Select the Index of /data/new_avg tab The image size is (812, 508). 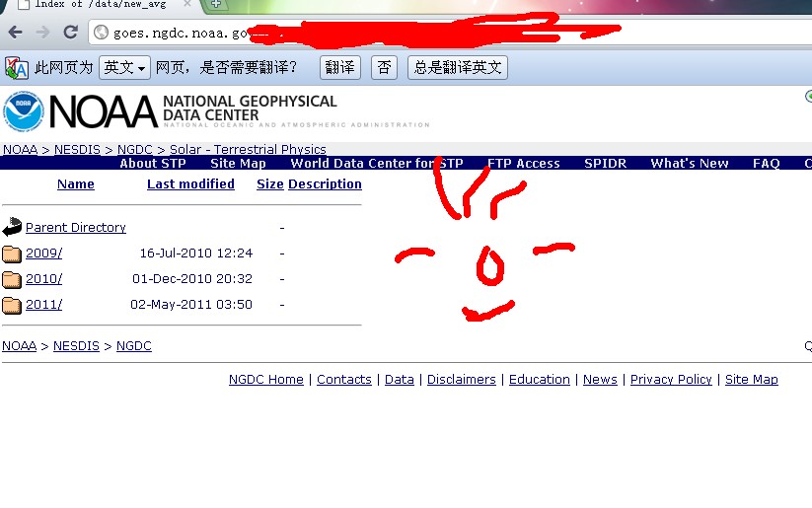[101, 4]
